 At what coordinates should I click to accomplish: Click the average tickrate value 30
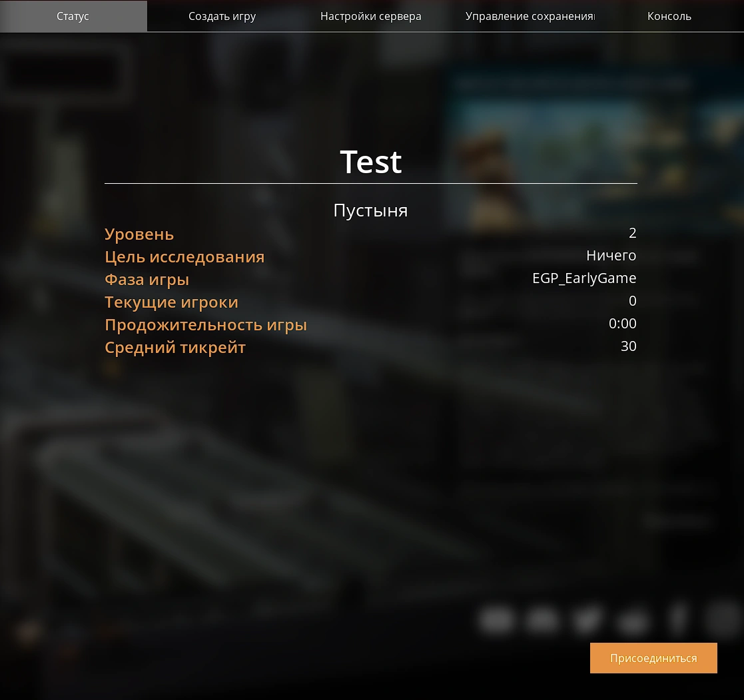(628, 346)
